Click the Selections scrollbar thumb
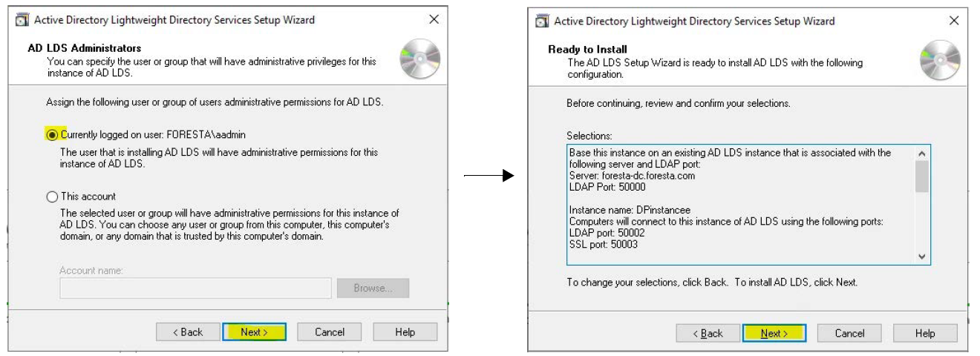Screen dimensions: 980x356 [x=922, y=177]
